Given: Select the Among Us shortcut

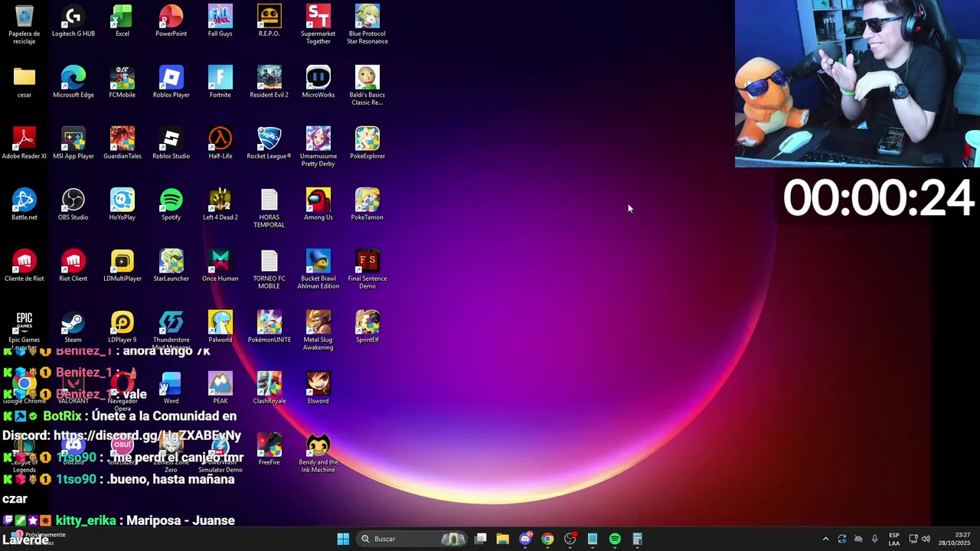Looking at the screenshot, I should click(x=318, y=205).
